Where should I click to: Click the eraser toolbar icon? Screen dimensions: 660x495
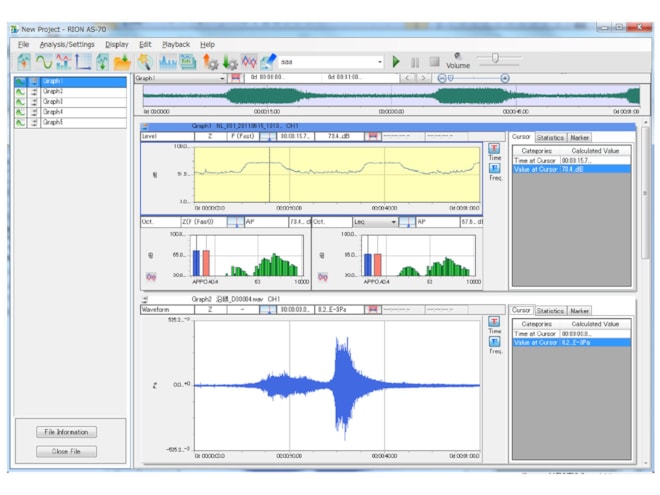(268, 62)
